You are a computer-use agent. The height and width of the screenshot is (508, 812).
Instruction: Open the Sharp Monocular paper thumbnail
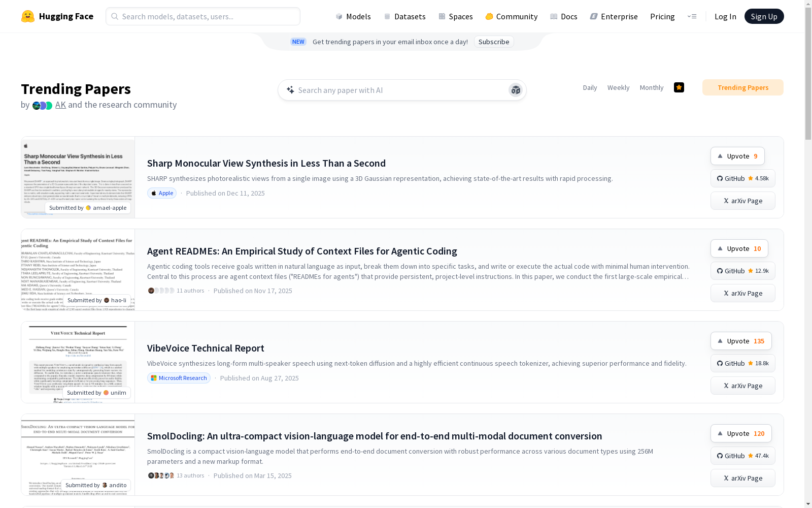[78, 177]
